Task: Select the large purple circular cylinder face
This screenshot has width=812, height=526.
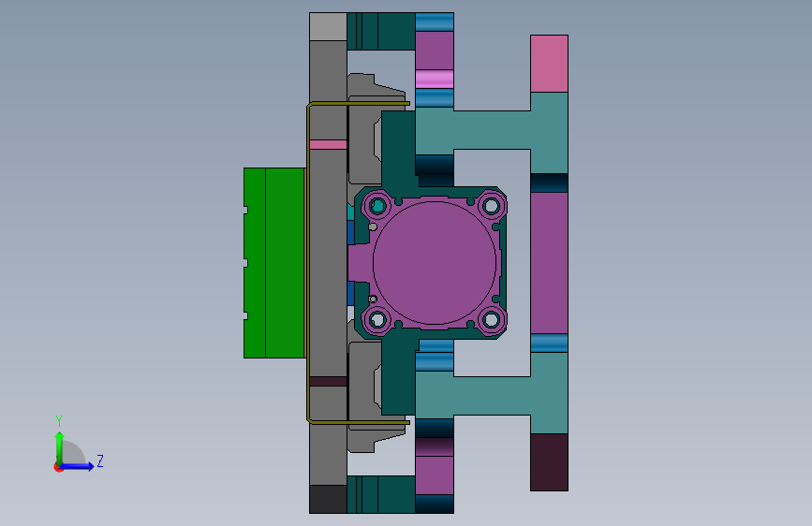Action: [x=434, y=262]
